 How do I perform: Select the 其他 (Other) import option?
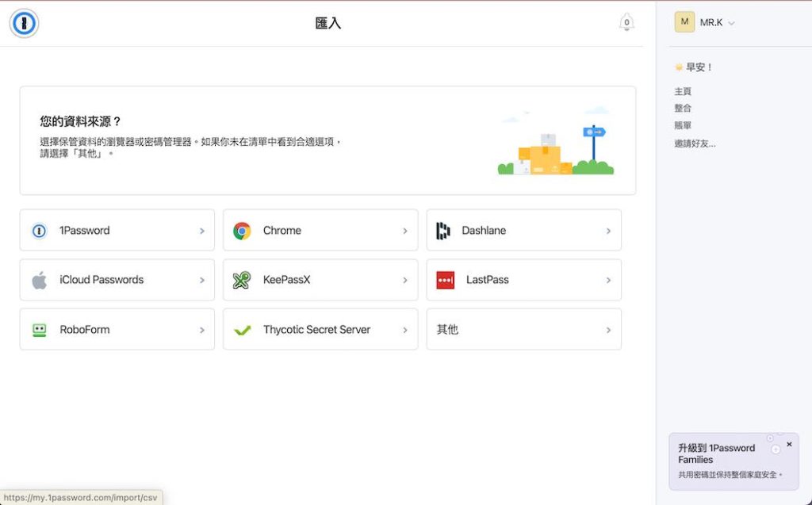click(523, 330)
